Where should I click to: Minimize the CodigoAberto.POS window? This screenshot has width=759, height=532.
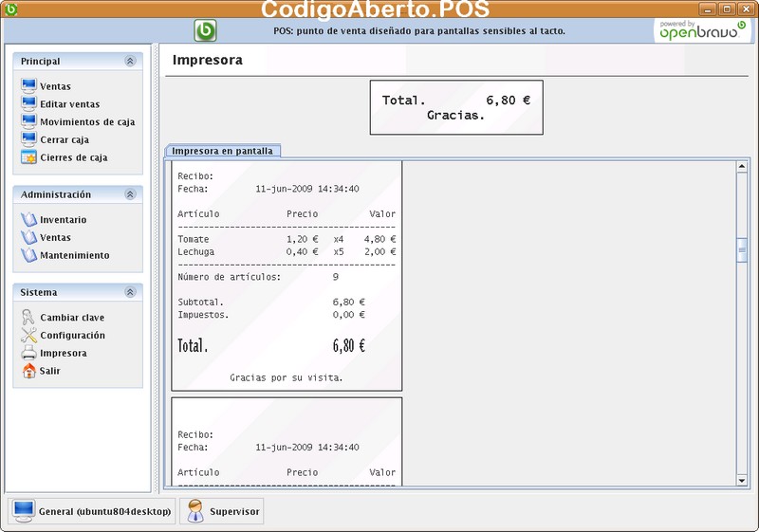708,9
